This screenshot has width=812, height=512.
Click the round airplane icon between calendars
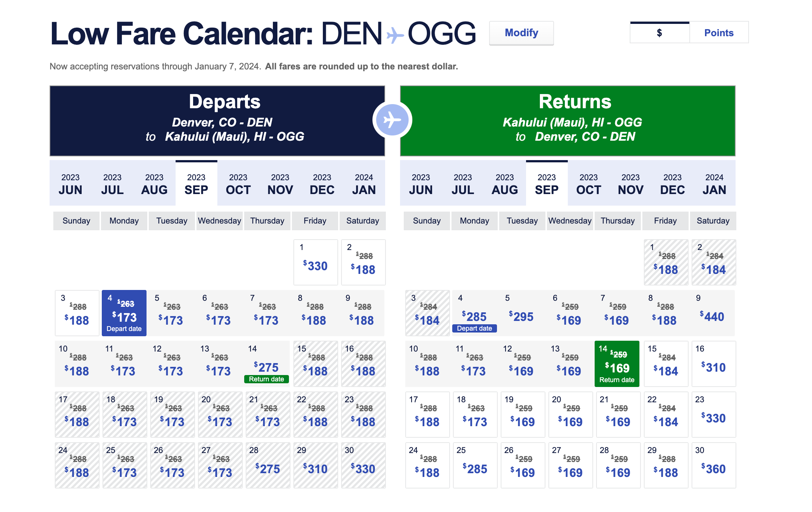point(392,120)
